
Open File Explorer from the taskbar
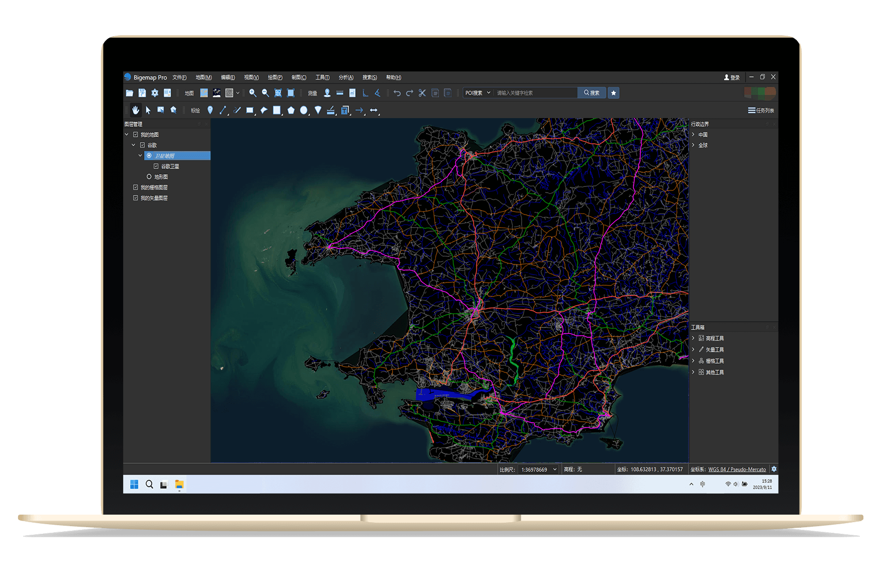coord(179,484)
